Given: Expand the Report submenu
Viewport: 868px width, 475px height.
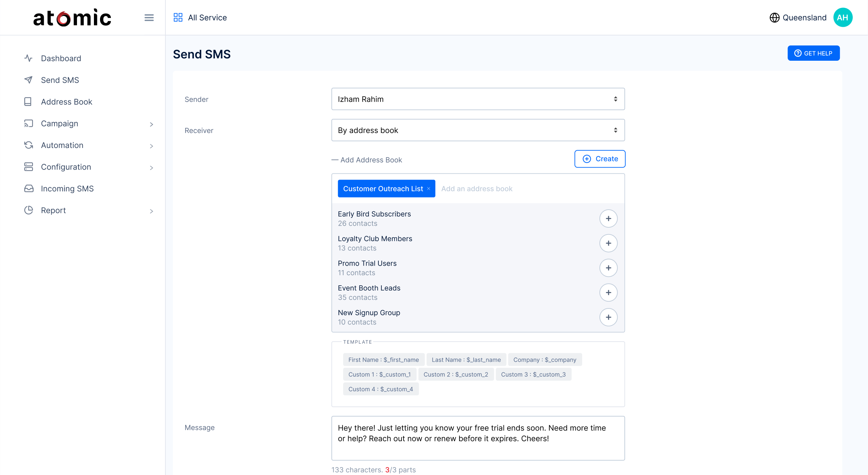Looking at the screenshot, I should (151, 211).
